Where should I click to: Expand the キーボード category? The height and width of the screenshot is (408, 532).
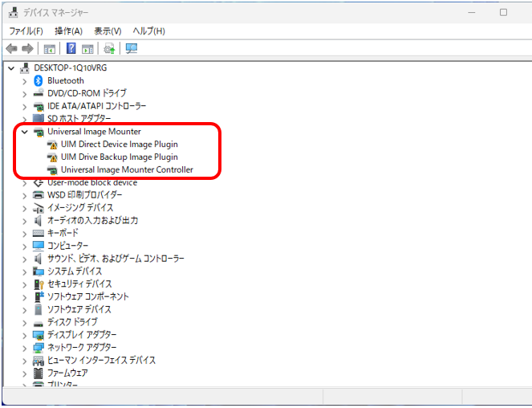coord(24,234)
